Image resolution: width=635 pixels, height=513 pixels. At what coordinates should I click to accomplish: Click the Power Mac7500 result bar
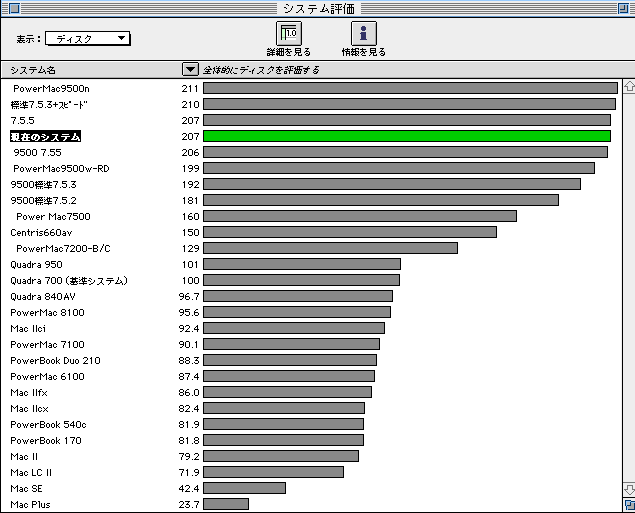(360, 216)
